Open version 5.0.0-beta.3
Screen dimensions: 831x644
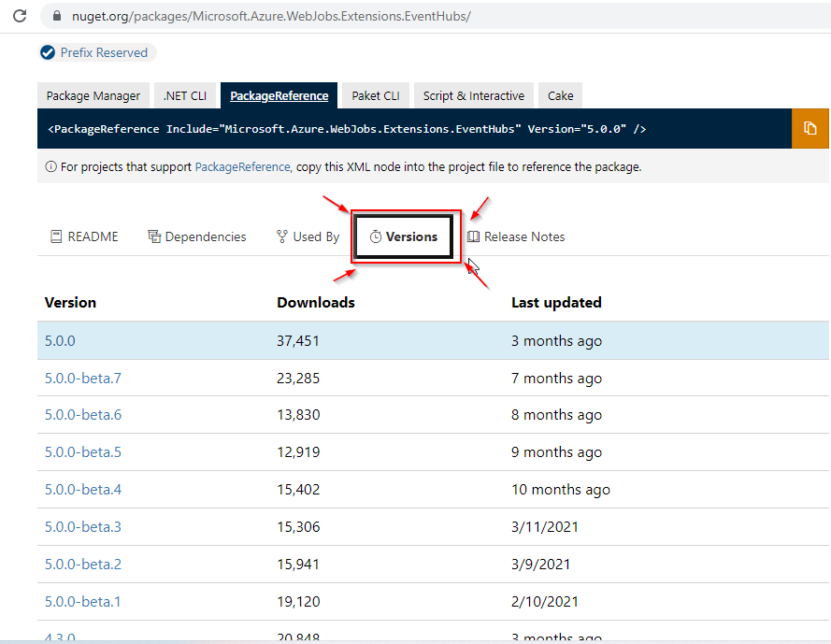pyautogui.click(x=83, y=526)
